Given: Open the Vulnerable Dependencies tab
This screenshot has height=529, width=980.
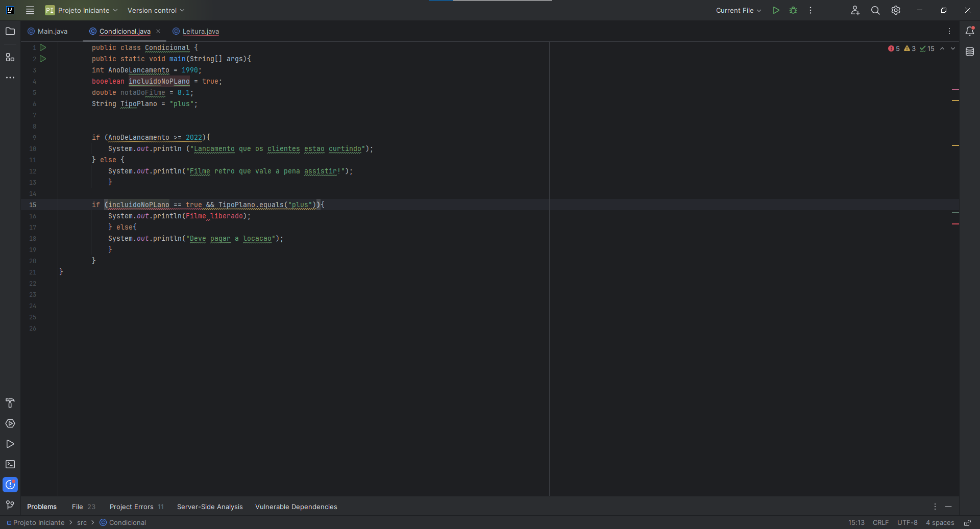Looking at the screenshot, I should click(x=296, y=507).
